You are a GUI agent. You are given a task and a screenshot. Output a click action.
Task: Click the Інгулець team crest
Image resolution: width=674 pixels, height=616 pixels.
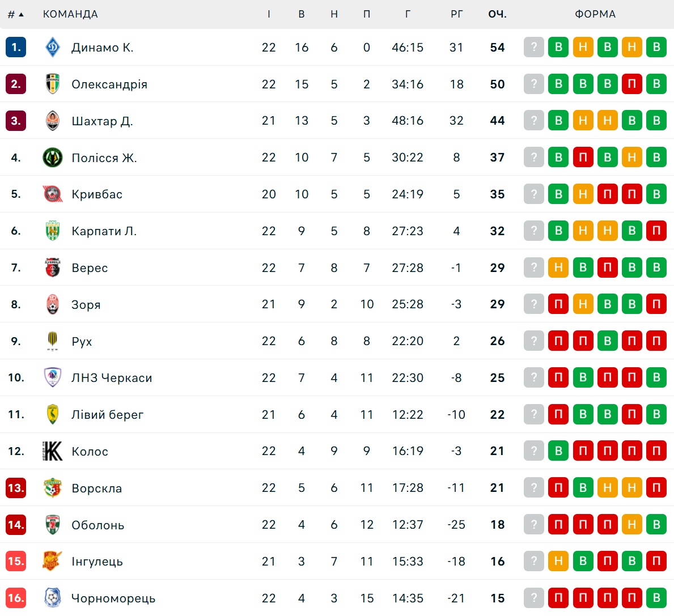coord(53,561)
